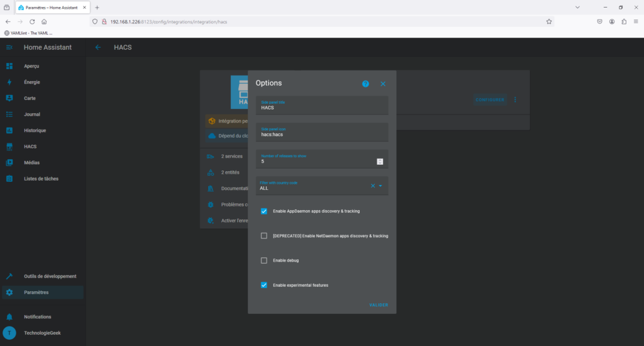Go back with the HACS header arrow
Viewport: 644px width, 346px height.
pyautogui.click(x=97, y=47)
